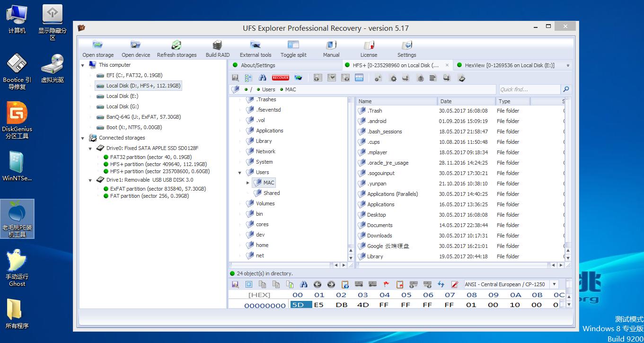Select the Downloads folder in file list
Viewport: 644px width, 343px height.
(x=379, y=236)
